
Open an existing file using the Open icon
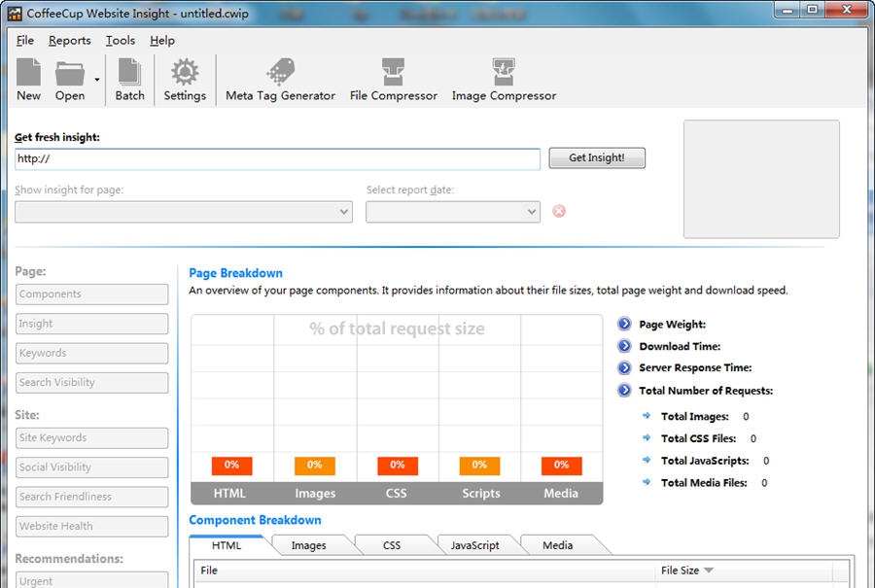pos(70,79)
